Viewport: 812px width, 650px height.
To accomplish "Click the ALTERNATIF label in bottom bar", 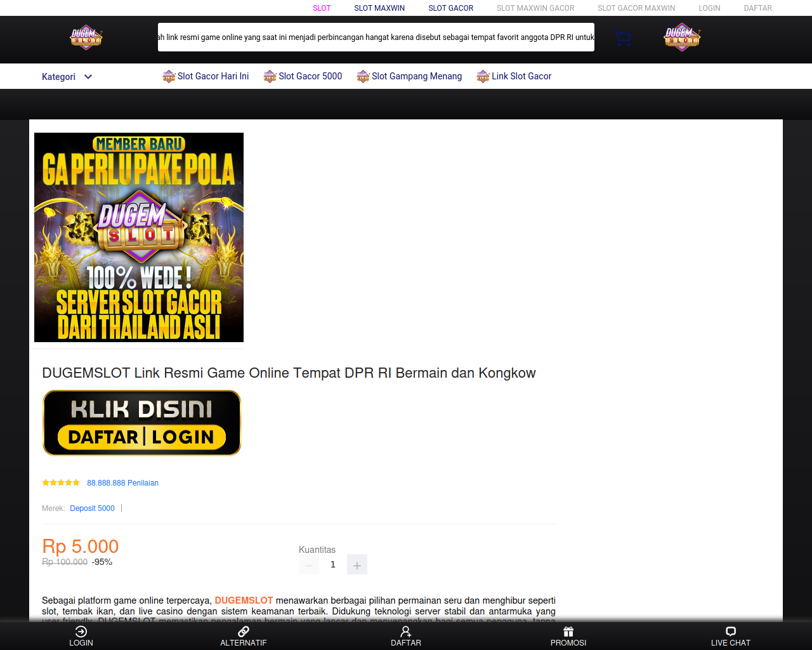I will pyautogui.click(x=244, y=643).
